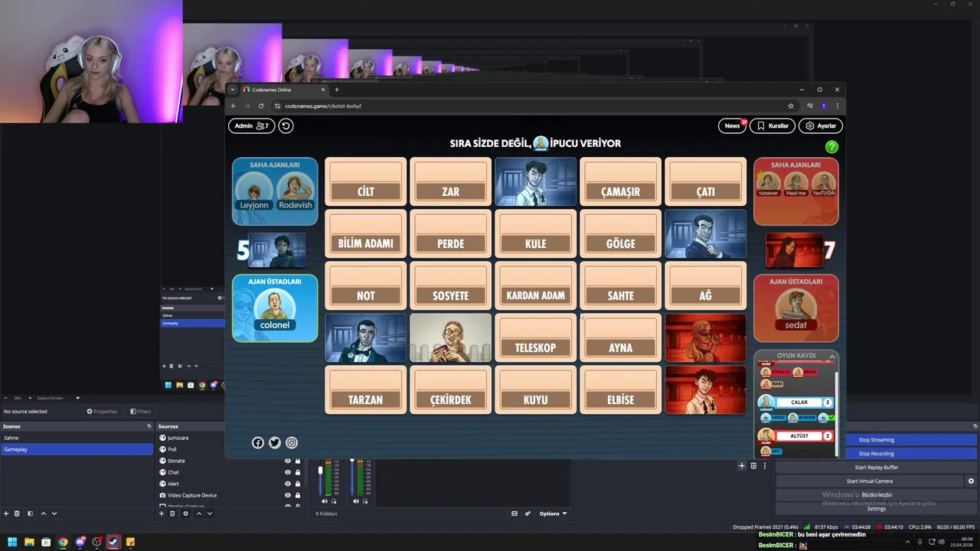Open source properties gear in Sources toolbar
980x551 pixels.
(x=185, y=514)
